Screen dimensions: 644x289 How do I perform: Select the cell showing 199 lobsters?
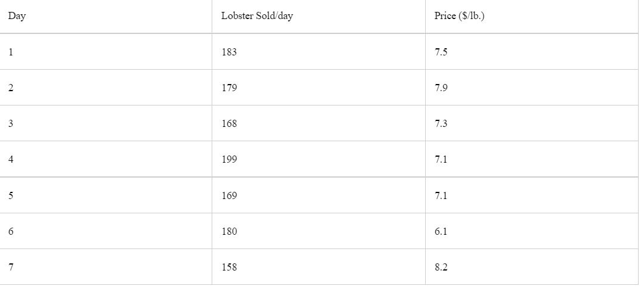[x=318, y=159]
